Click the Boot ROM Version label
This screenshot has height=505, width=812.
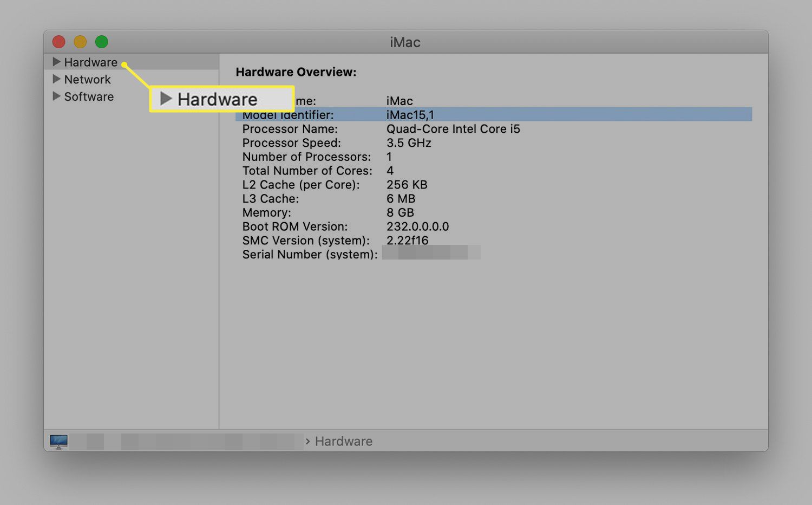click(295, 227)
